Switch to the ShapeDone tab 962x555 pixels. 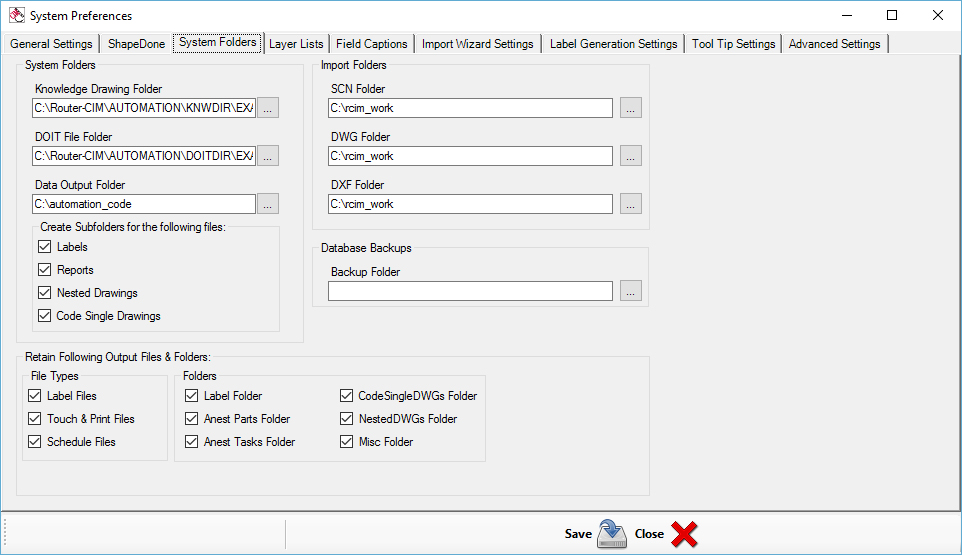click(136, 44)
